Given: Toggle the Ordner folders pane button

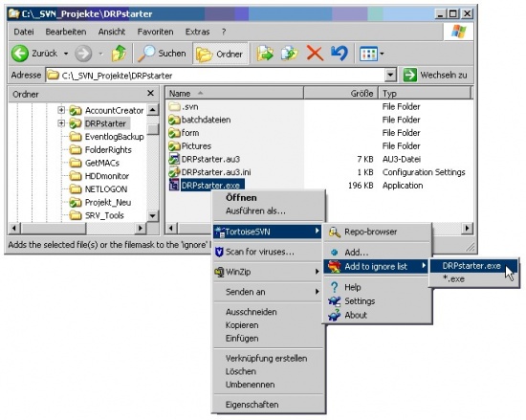Looking at the screenshot, I should tap(220, 54).
